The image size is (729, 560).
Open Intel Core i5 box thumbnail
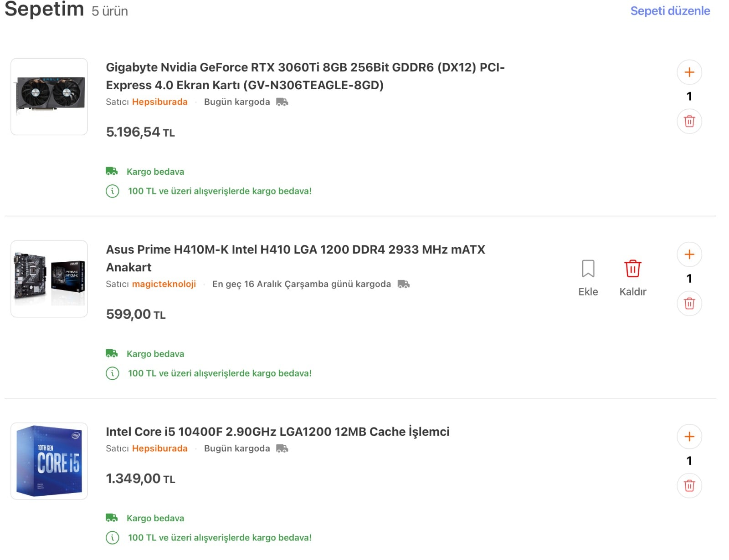[49, 461]
